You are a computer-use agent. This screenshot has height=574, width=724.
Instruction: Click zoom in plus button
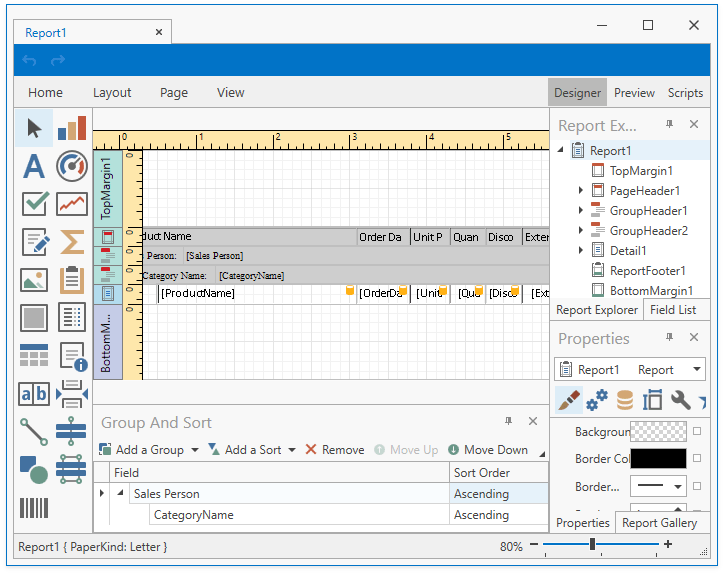click(x=668, y=544)
